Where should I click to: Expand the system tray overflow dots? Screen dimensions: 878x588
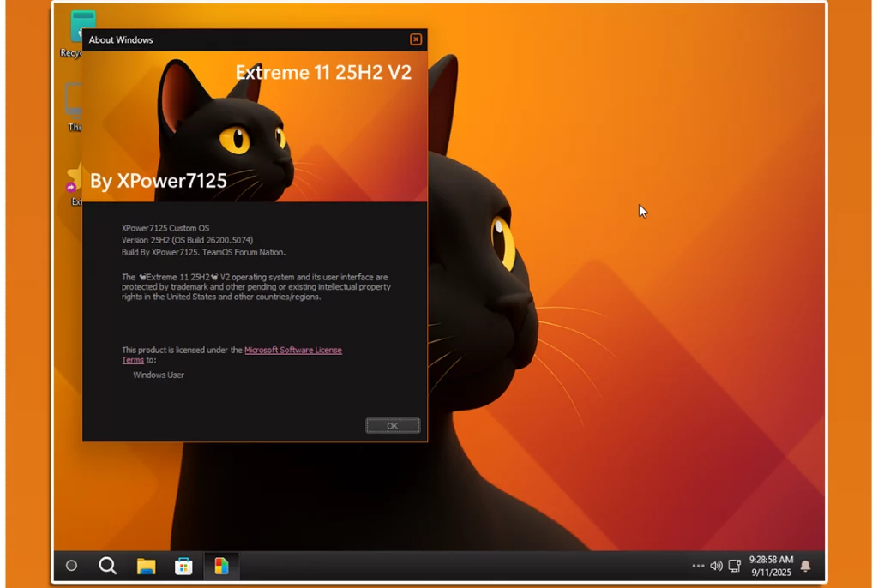click(698, 566)
